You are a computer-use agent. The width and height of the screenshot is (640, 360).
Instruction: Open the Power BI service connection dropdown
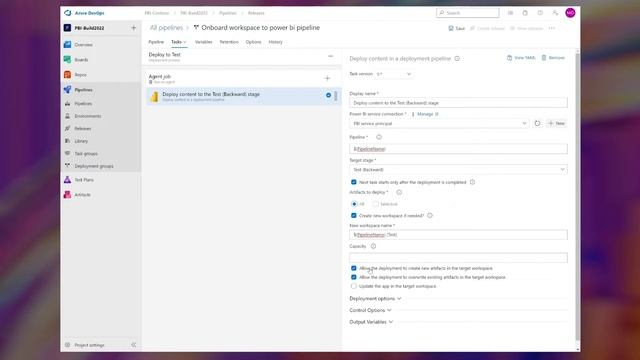point(439,123)
